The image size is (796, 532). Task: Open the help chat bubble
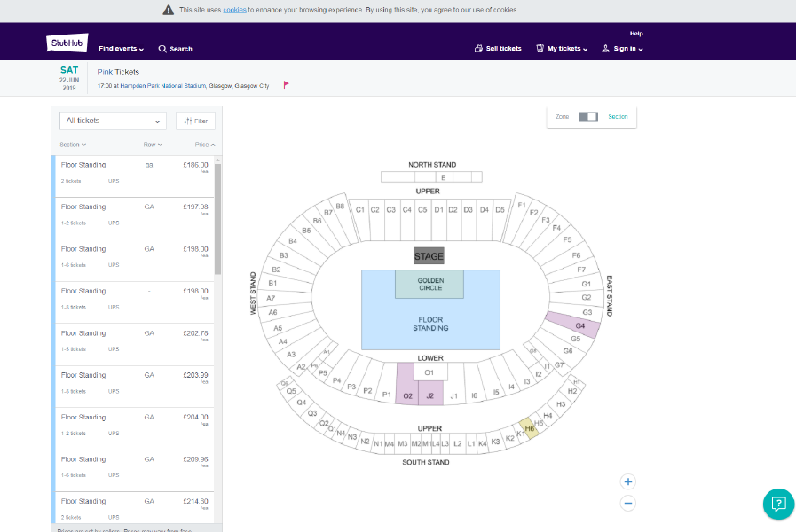777,504
